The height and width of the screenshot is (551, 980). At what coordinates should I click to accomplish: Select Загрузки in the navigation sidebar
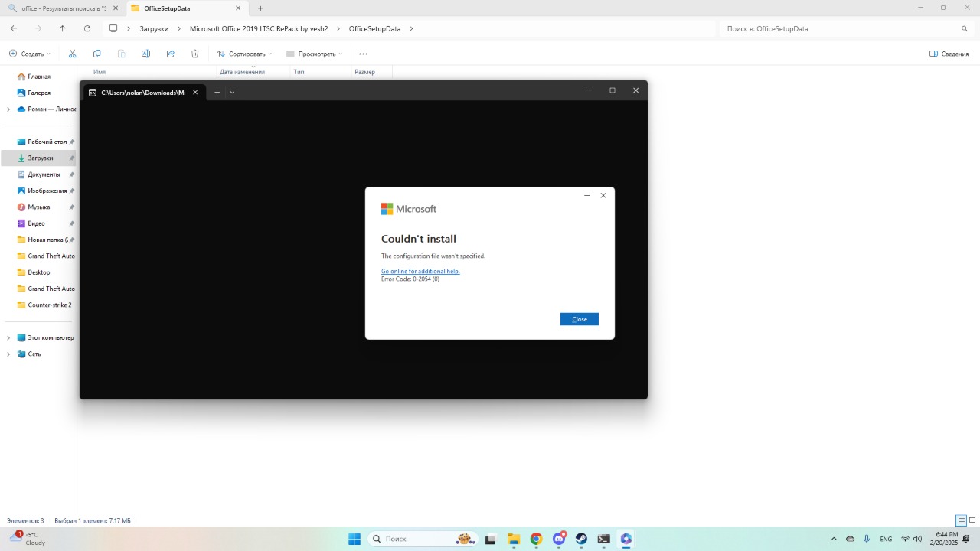[x=41, y=158]
